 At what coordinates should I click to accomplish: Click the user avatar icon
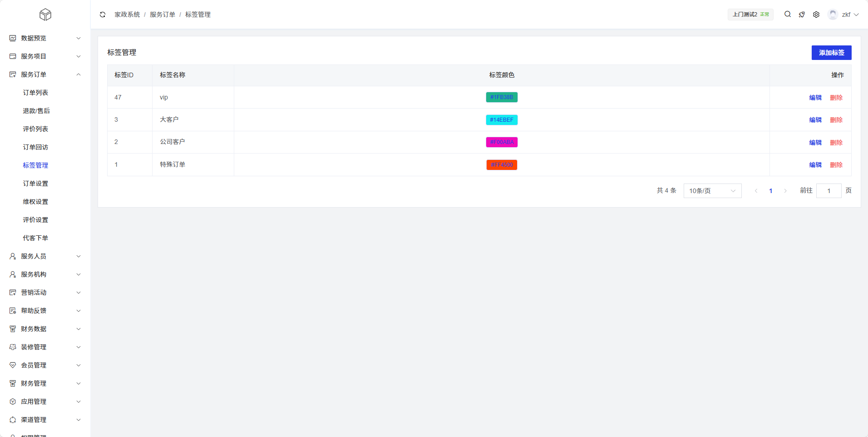[x=833, y=15]
